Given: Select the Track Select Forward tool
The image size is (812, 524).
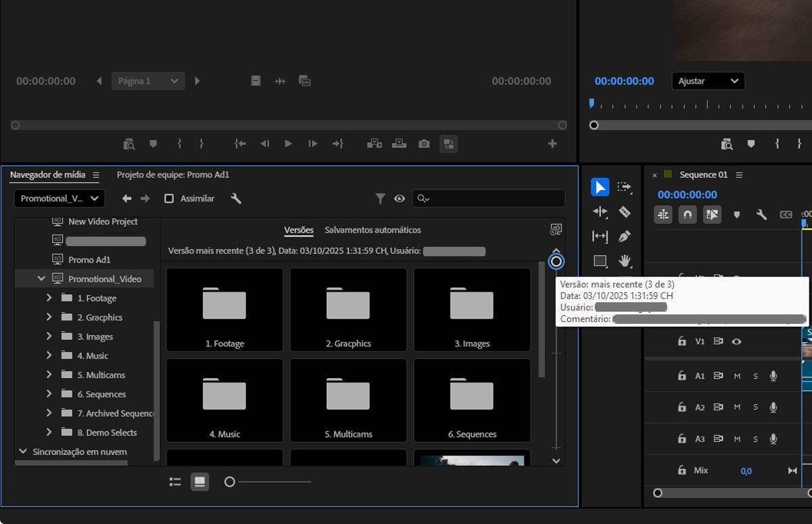Looking at the screenshot, I should click(625, 187).
